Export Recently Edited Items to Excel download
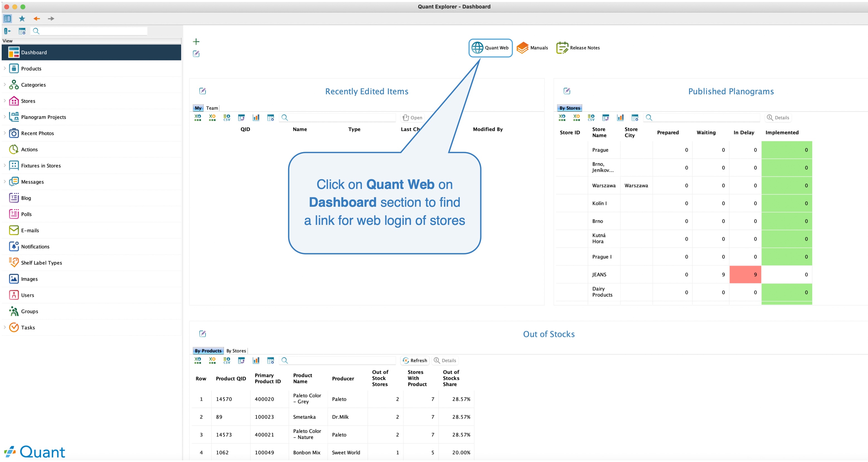 click(x=198, y=118)
